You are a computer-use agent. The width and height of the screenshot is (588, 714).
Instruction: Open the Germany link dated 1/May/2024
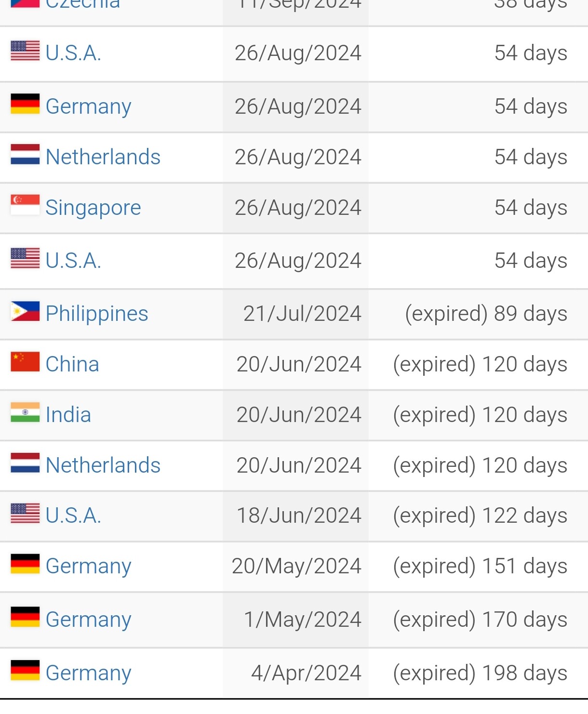coord(89,620)
